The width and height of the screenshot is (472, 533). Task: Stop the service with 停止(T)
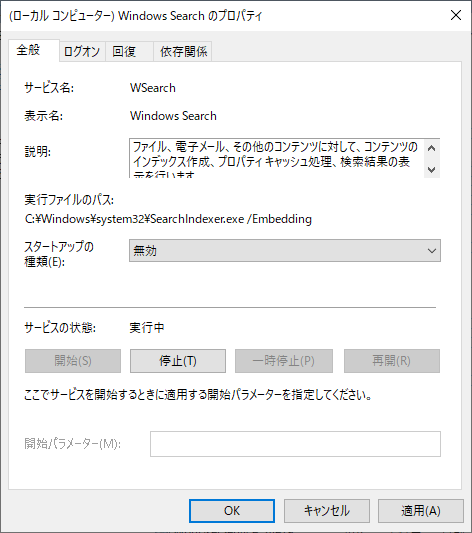(x=178, y=361)
